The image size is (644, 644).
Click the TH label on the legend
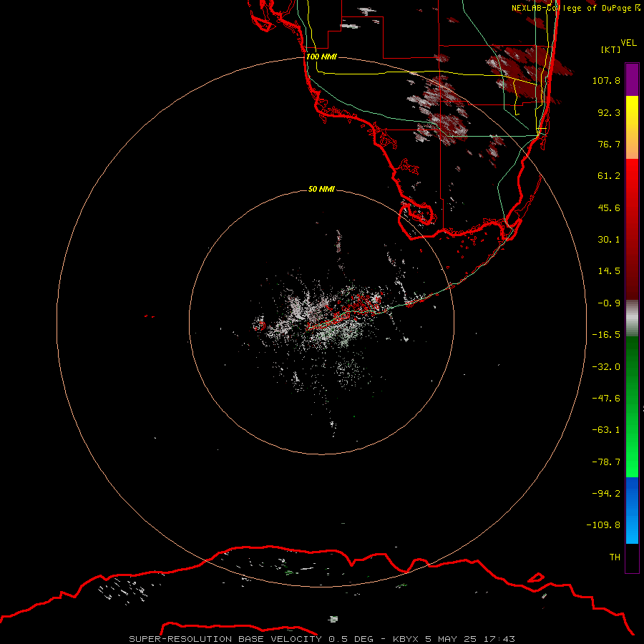coord(615,557)
